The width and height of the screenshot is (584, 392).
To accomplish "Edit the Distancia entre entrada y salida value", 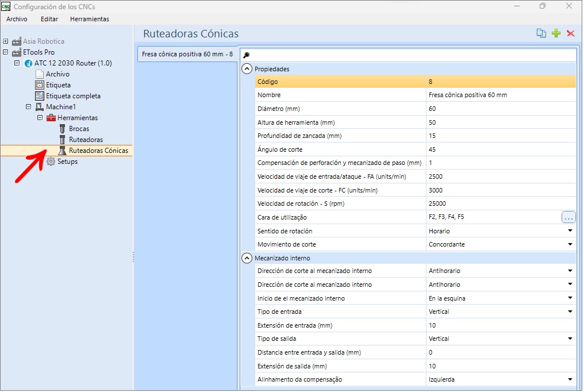I will pyautogui.click(x=501, y=352).
